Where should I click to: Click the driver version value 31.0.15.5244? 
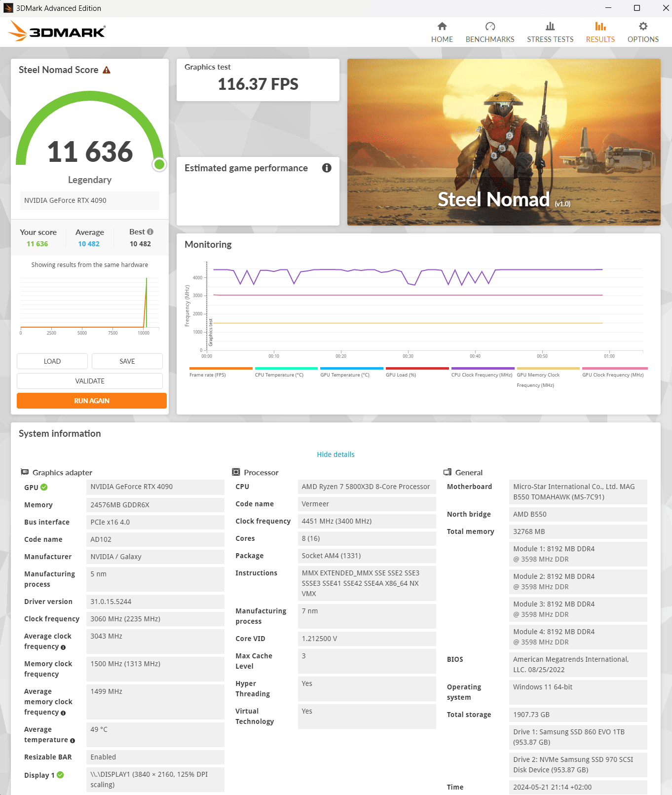point(155,602)
